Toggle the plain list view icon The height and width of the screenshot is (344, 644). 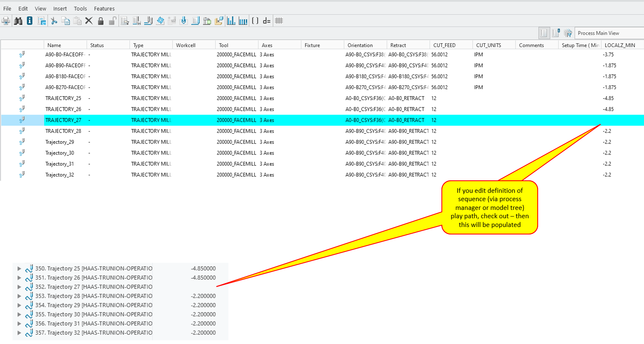544,33
